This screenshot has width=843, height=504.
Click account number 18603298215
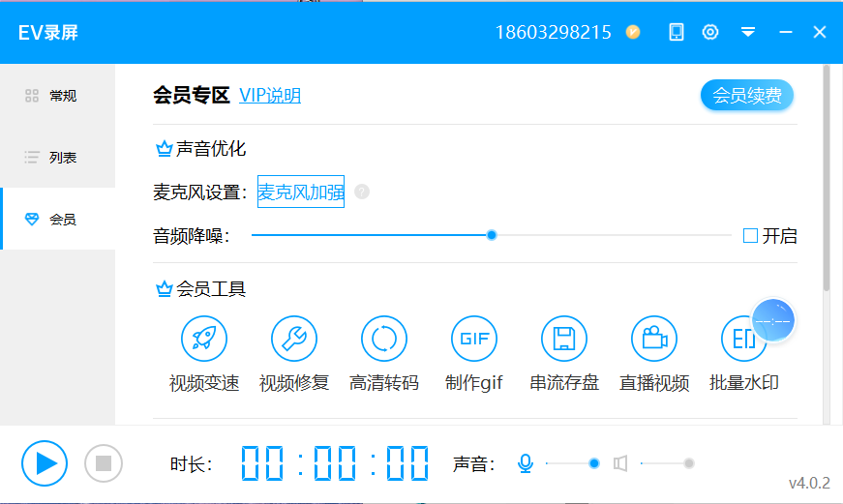click(x=553, y=32)
